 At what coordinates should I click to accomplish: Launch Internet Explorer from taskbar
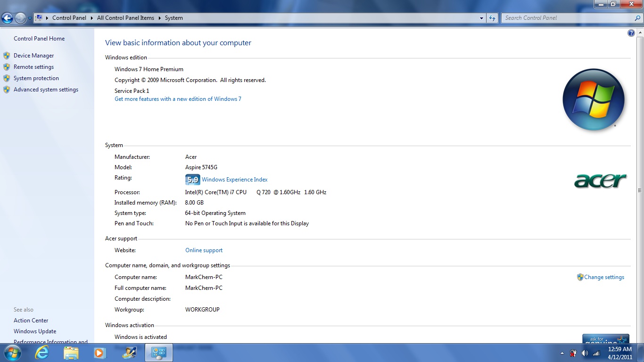click(42, 353)
